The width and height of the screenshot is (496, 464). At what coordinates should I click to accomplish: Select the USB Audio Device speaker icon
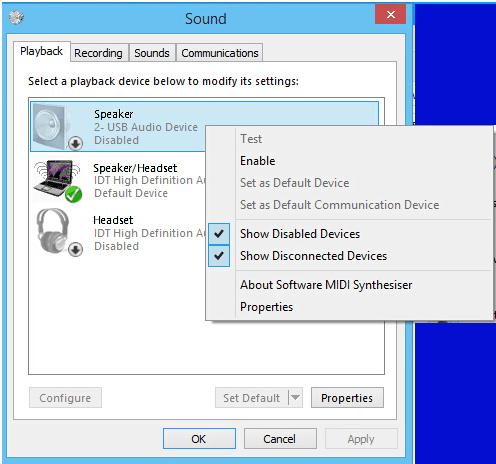tap(57, 127)
